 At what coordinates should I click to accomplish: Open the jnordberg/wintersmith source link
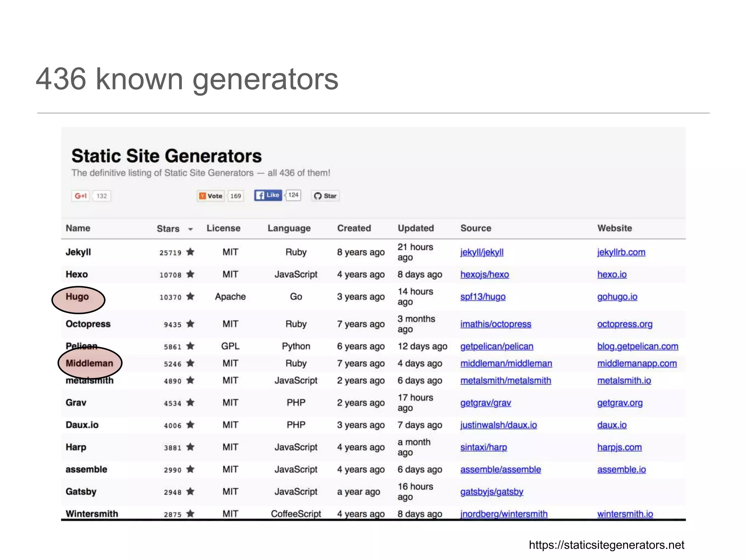coord(504,514)
